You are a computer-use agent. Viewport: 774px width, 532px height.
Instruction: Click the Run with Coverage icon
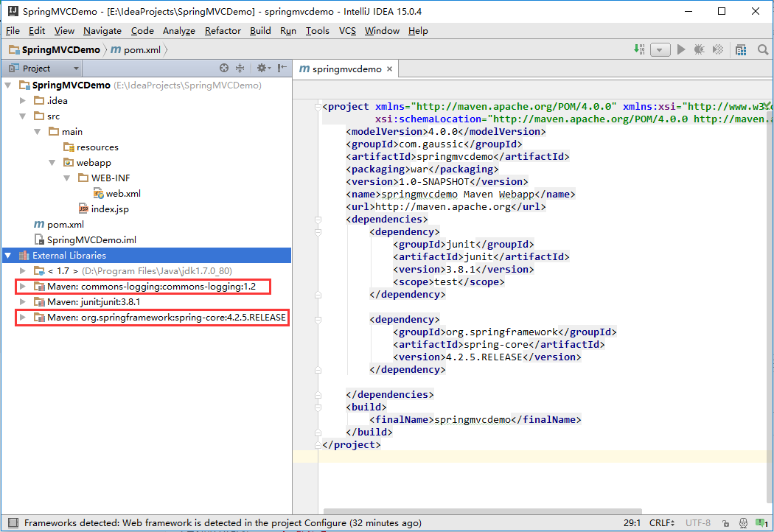[x=718, y=49]
